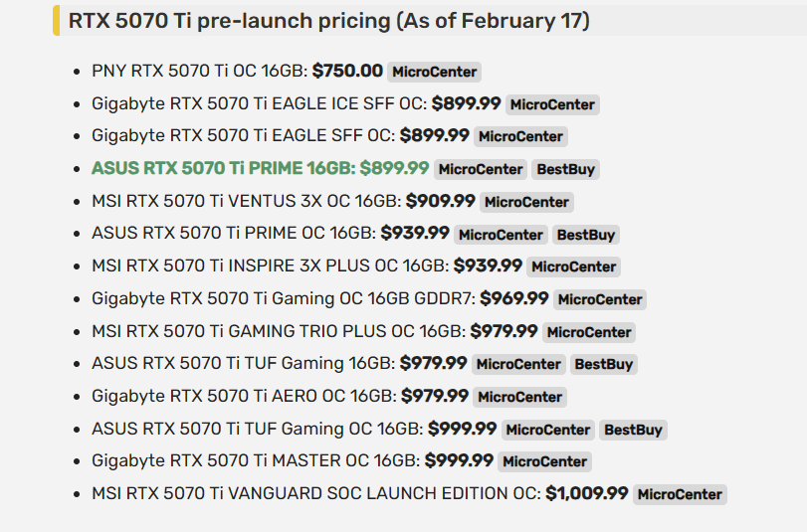Viewport: 807px width, 532px height.
Task: Open MicroCenter link for Gigabyte EAGLE ICE SFF OC
Action: click(x=552, y=104)
